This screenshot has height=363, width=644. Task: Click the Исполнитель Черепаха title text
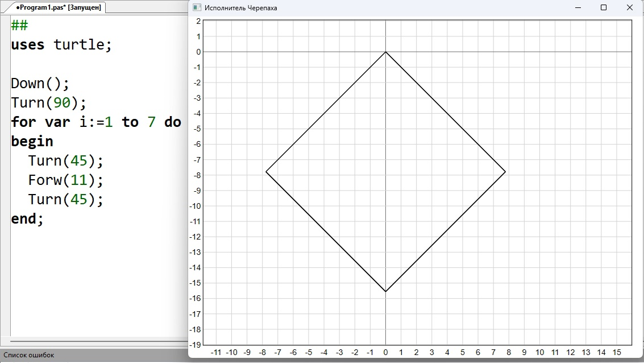(240, 8)
